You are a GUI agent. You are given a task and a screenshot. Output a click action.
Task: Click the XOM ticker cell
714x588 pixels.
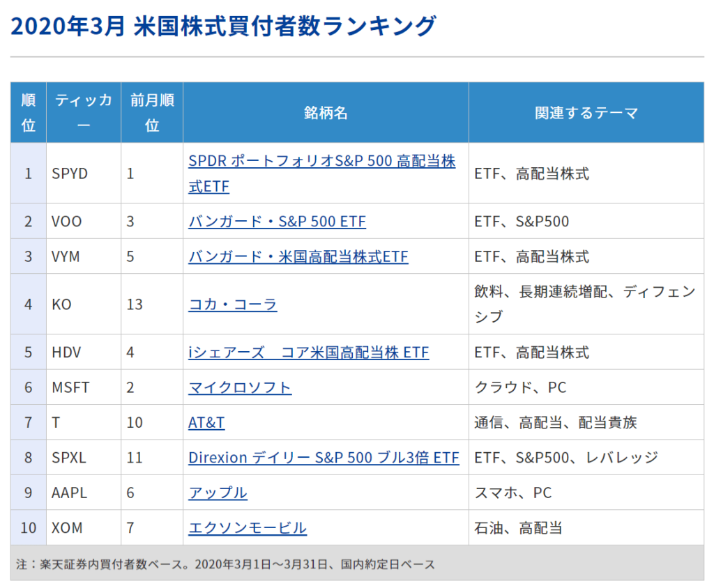(x=67, y=528)
